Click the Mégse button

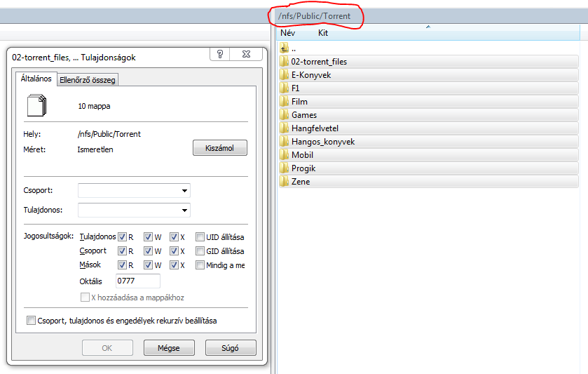tap(169, 348)
